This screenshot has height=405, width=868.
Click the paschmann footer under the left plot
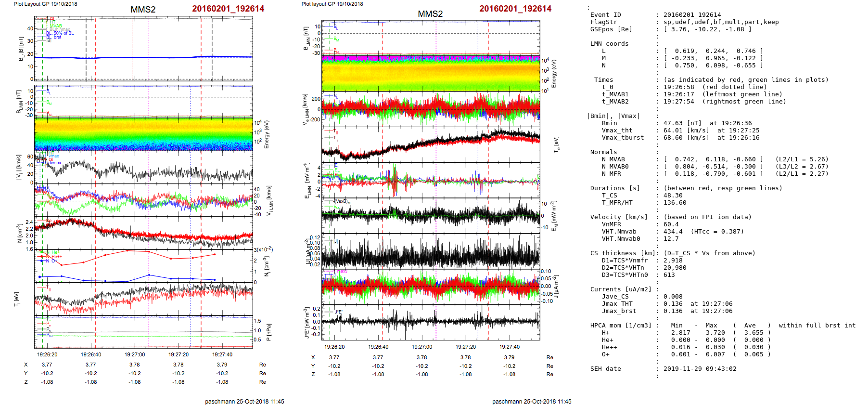(244, 401)
